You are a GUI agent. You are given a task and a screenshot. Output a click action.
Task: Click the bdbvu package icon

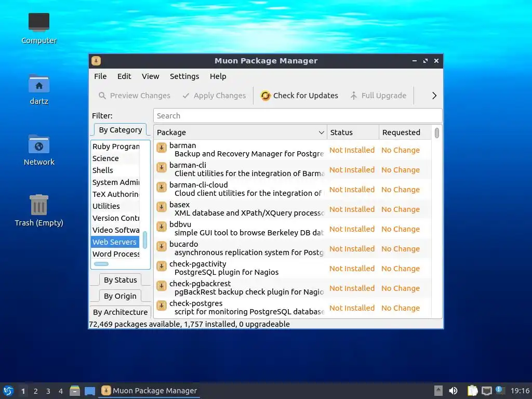pos(162,227)
